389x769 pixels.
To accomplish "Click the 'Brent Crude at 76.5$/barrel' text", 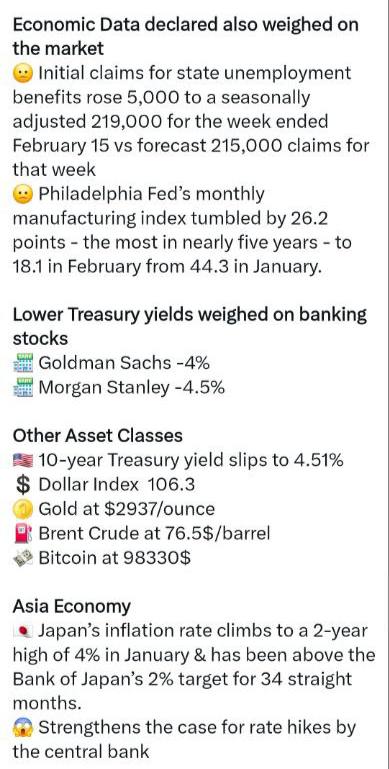I will pyautogui.click(x=154, y=534).
